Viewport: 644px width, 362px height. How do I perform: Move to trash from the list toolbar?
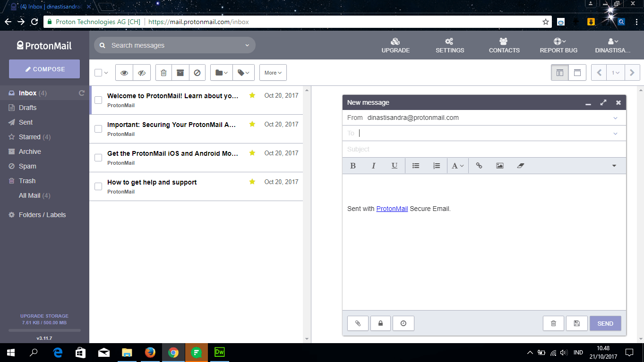tap(163, 73)
